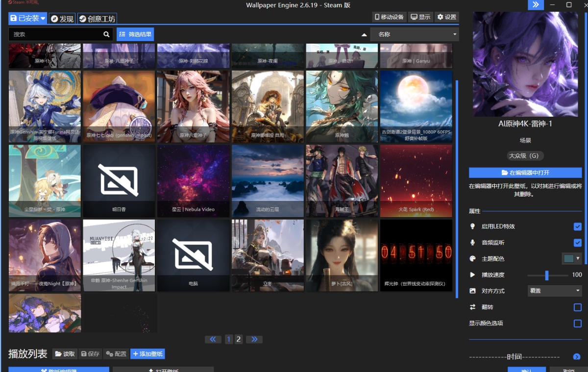Disable 启用LED特效 checkbox
Viewport: 588px width, 372px height.
(577, 226)
